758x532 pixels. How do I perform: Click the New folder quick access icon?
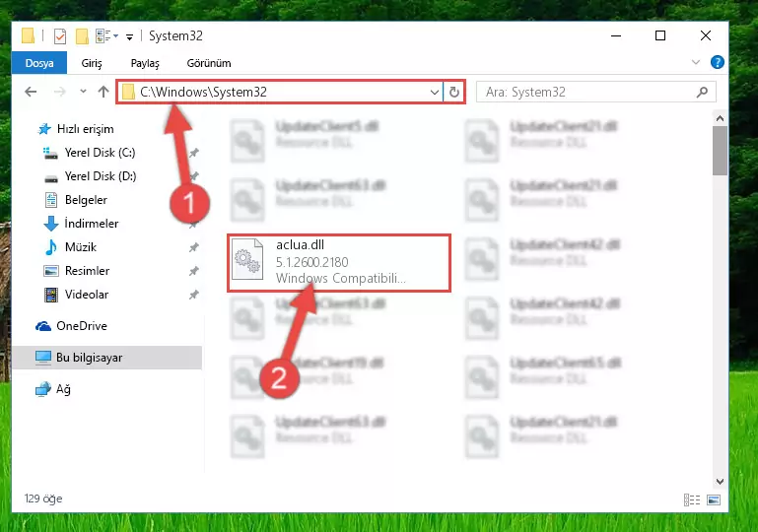(x=82, y=36)
